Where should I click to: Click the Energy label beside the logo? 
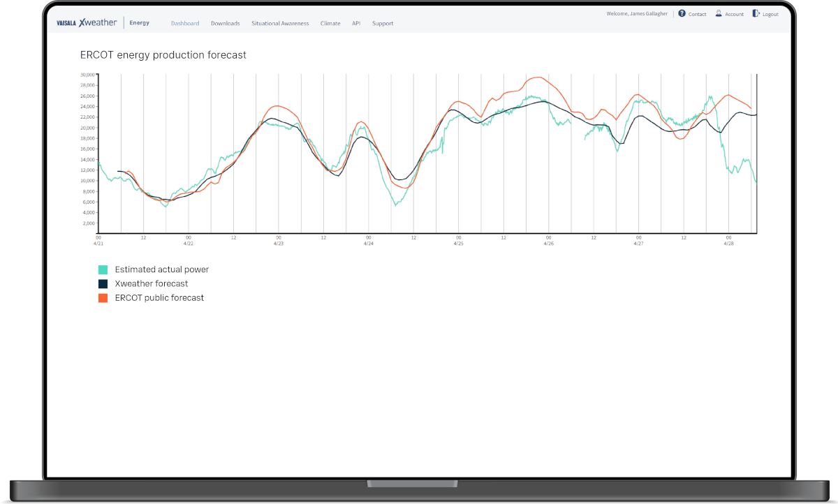coord(140,23)
